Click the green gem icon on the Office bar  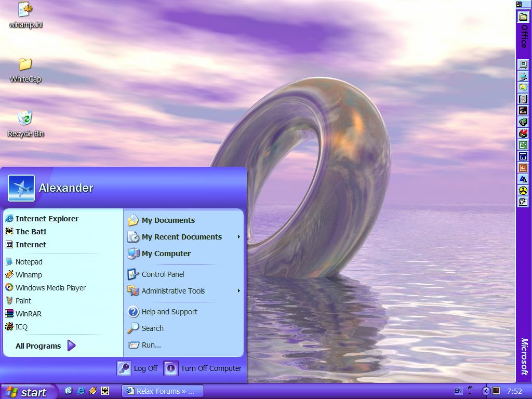pos(523,122)
